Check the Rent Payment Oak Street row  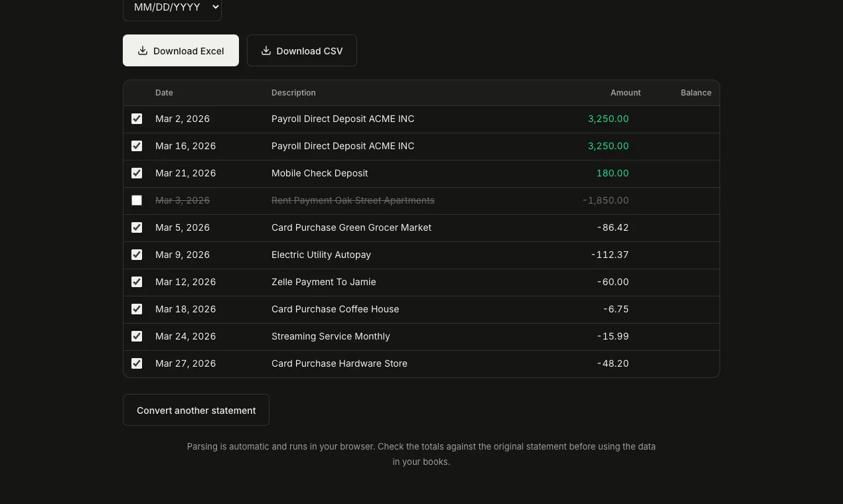point(137,200)
